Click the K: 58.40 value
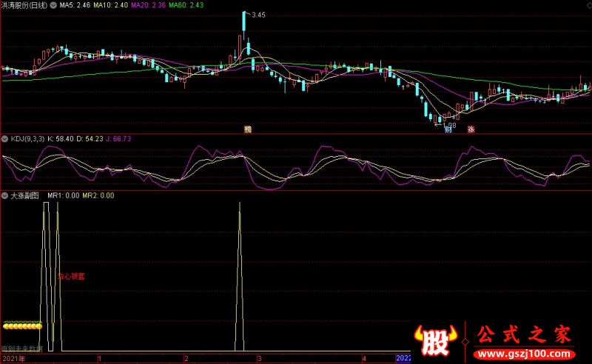 tap(61, 139)
